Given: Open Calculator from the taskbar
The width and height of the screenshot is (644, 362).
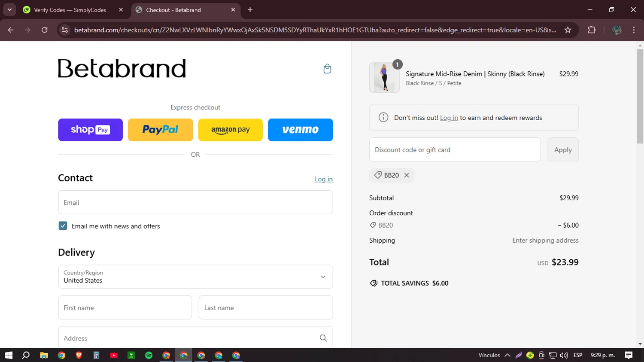Looking at the screenshot, I should pos(96,355).
